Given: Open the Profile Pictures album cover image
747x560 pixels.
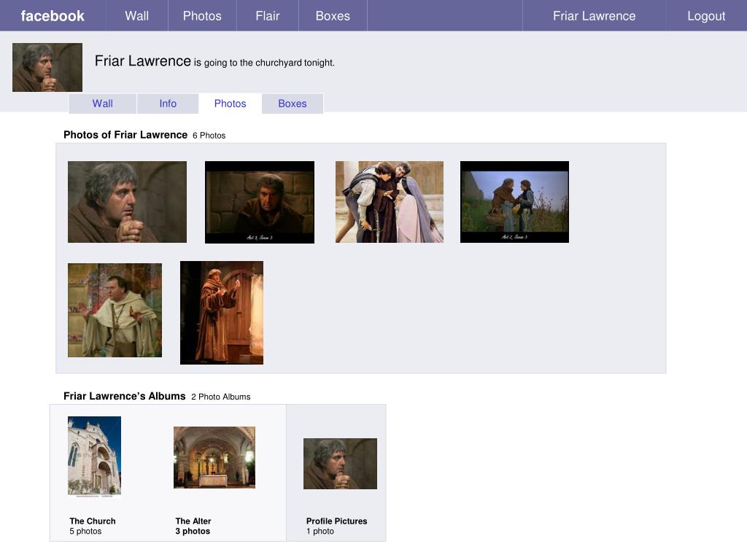Looking at the screenshot, I should coord(340,464).
